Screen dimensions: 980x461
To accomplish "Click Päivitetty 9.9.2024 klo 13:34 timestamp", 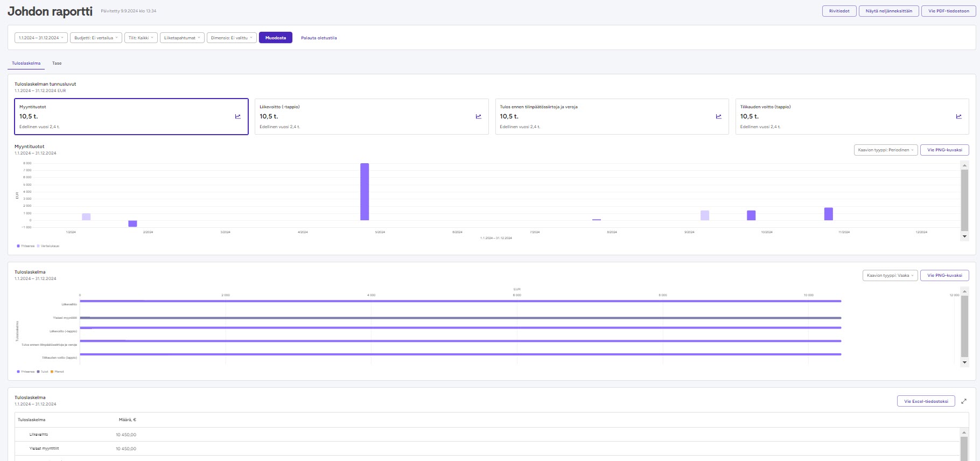I will click(x=129, y=11).
